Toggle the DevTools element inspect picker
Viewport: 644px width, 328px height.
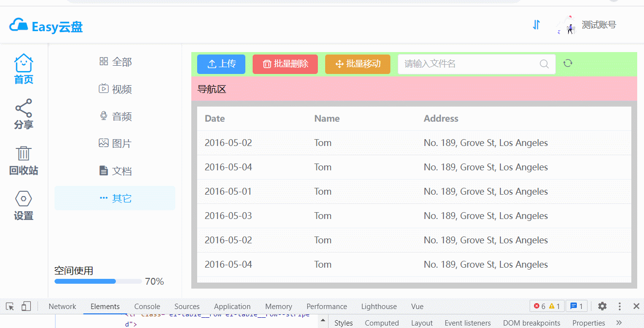pyautogui.click(x=9, y=306)
